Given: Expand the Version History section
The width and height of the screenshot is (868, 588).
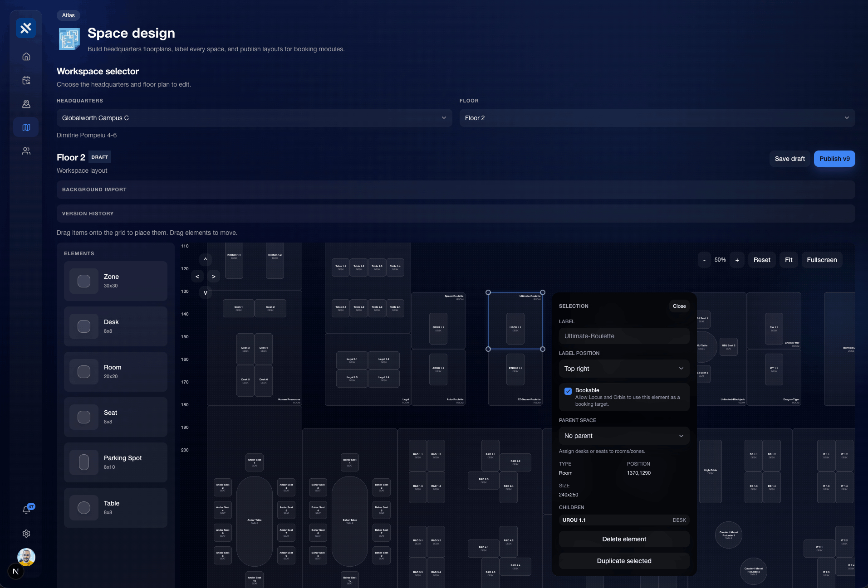Looking at the screenshot, I should click(456, 214).
